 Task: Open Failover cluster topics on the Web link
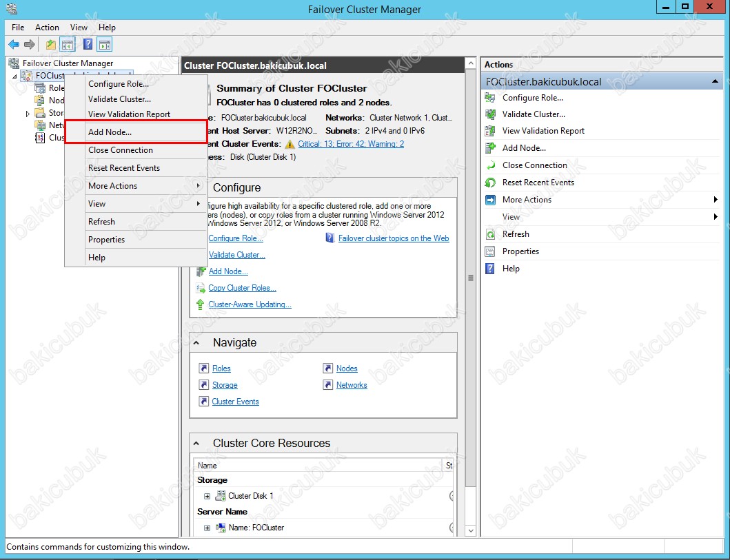[x=394, y=238]
